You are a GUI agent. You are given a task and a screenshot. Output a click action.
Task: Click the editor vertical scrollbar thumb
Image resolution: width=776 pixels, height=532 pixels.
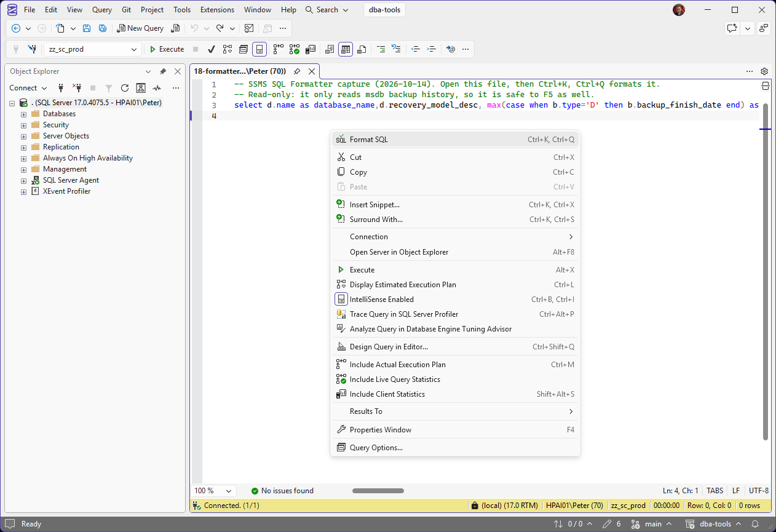(x=766, y=272)
